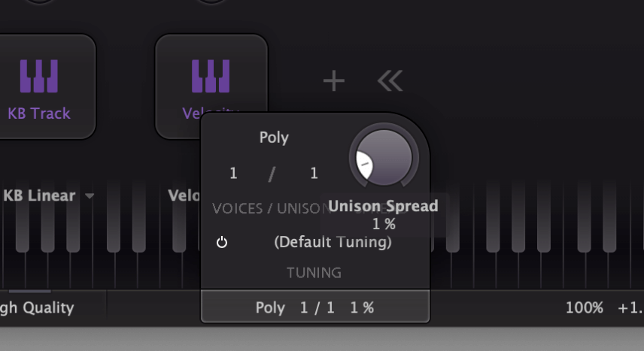The height and width of the screenshot is (351, 644).
Task: Click the VOICES / UNISON label
Action: [272, 208]
